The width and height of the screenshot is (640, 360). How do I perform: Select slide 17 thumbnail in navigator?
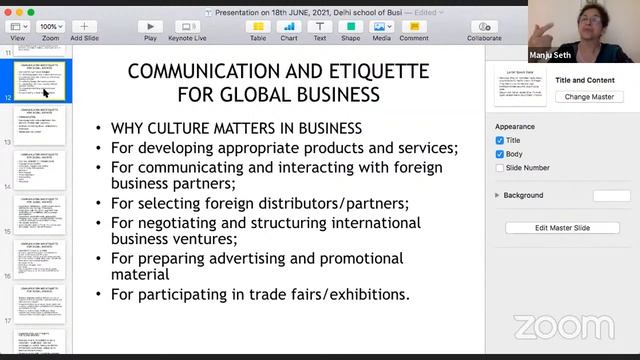coord(39,304)
